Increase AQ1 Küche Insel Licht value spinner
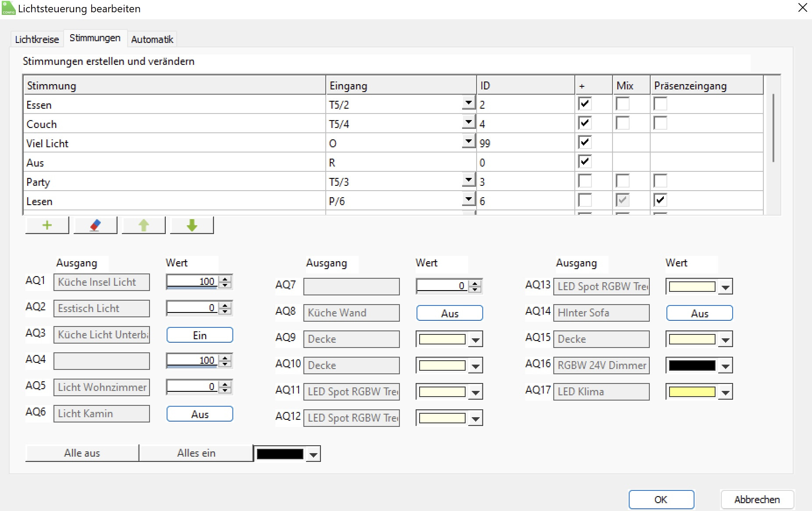The width and height of the screenshot is (812, 511). pyautogui.click(x=225, y=279)
